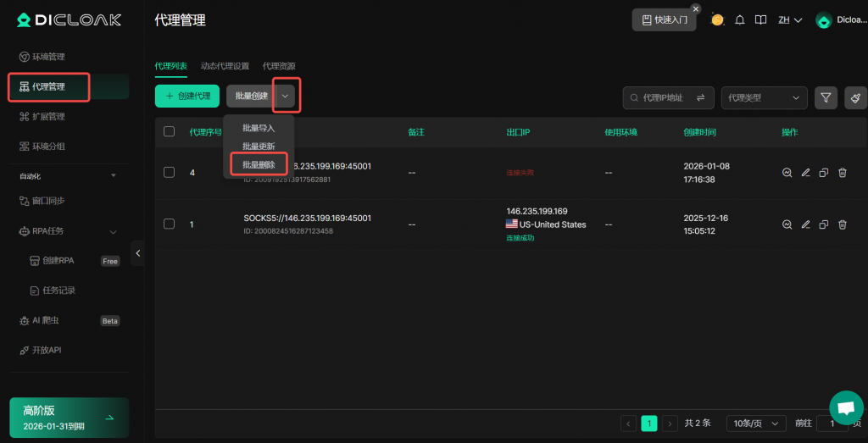
Task: Switch to the 动态代理设置 tab
Action: pyautogui.click(x=225, y=66)
